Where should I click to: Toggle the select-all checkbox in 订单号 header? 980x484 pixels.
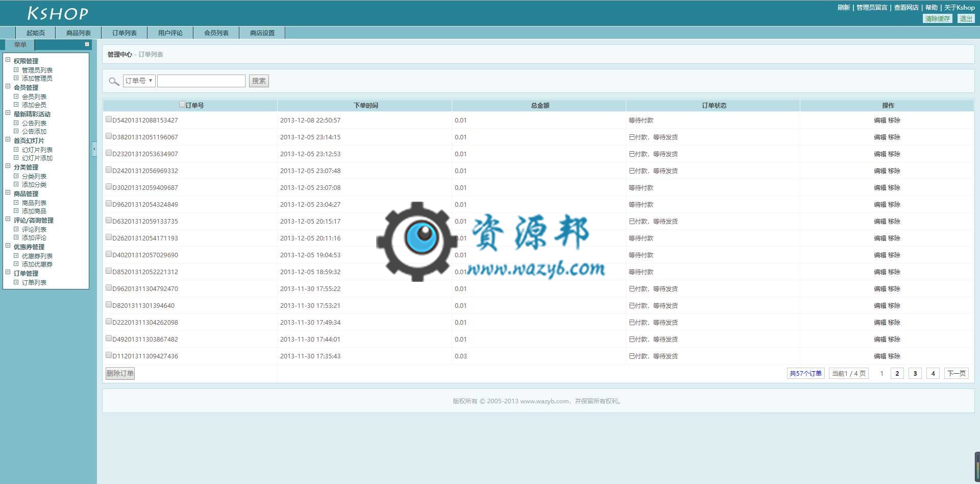(x=182, y=105)
